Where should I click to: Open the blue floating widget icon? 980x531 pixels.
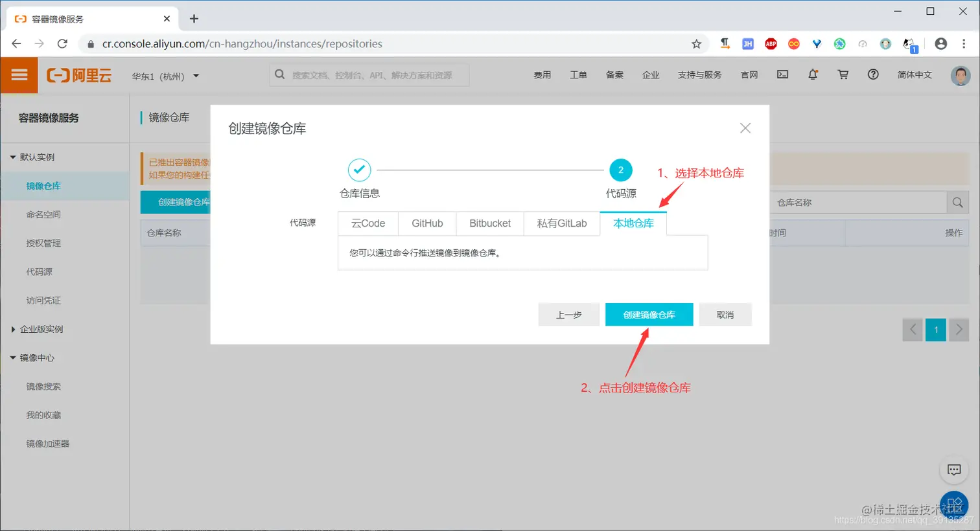[954, 505]
